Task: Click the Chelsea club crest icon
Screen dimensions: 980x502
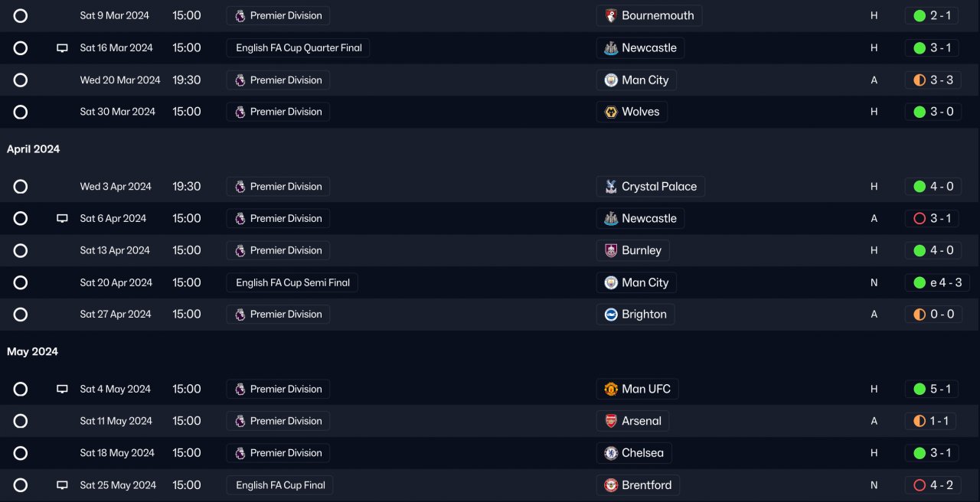Action: [x=611, y=453]
